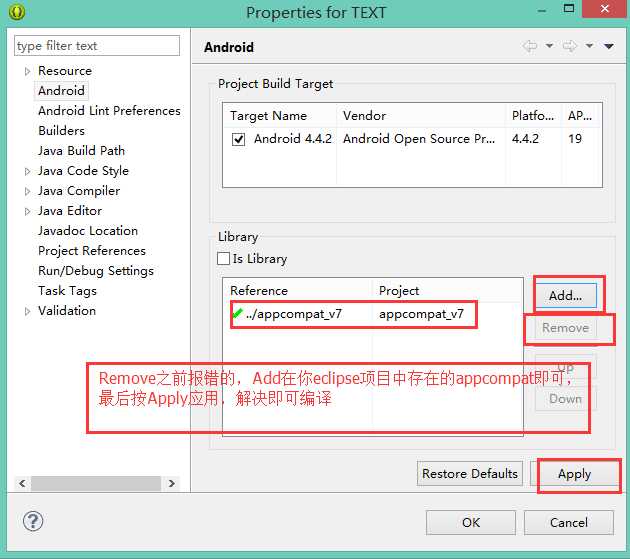Toggle the Android 4.4.2 target checkbox
The width and height of the screenshot is (630, 559).
[238, 139]
